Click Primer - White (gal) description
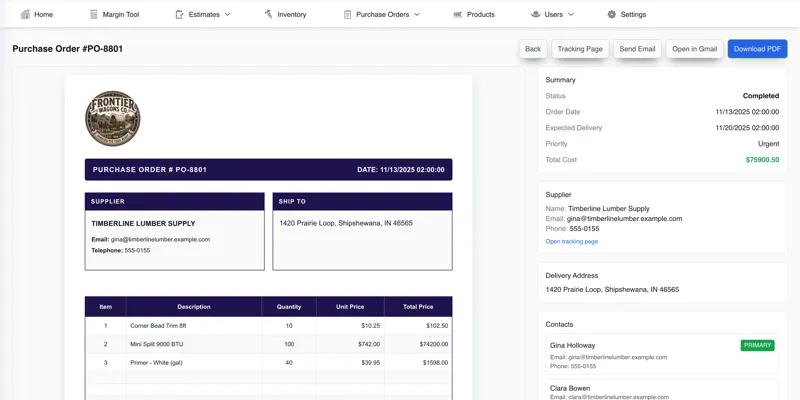Screen dimensions: 800x400 (x=156, y=363)
